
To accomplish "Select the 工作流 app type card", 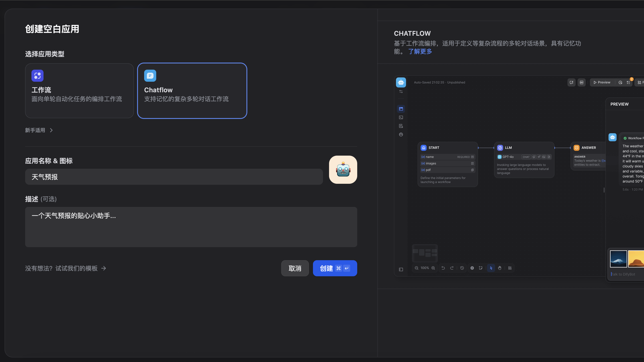I will (79, 91).
